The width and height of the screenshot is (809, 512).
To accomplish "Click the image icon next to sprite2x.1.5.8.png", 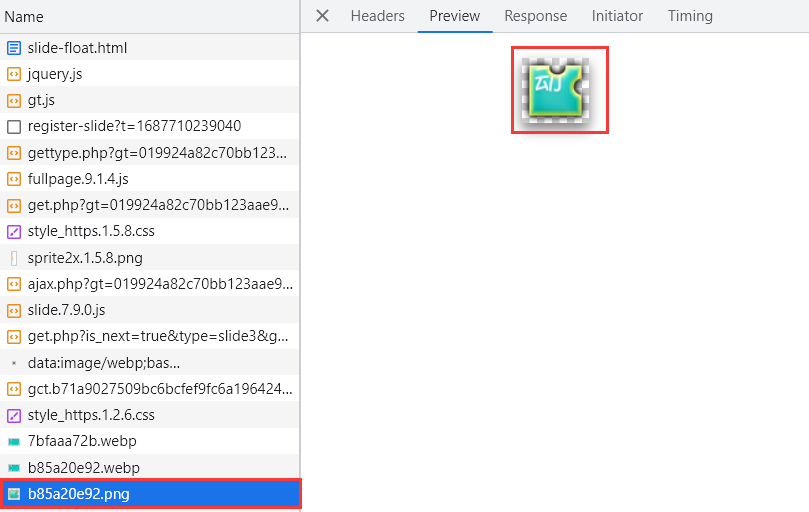I will (14, 257).
